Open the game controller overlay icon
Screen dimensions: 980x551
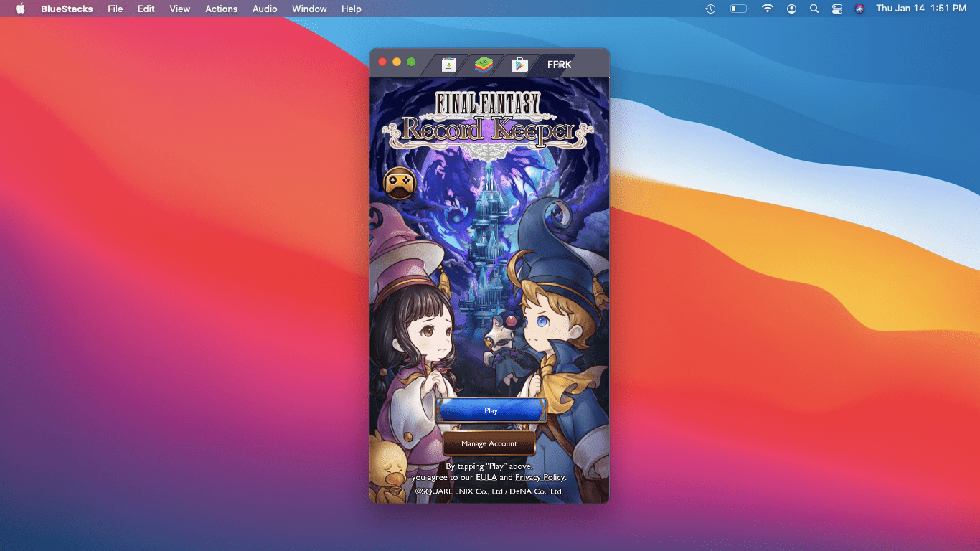coord(400,183)
